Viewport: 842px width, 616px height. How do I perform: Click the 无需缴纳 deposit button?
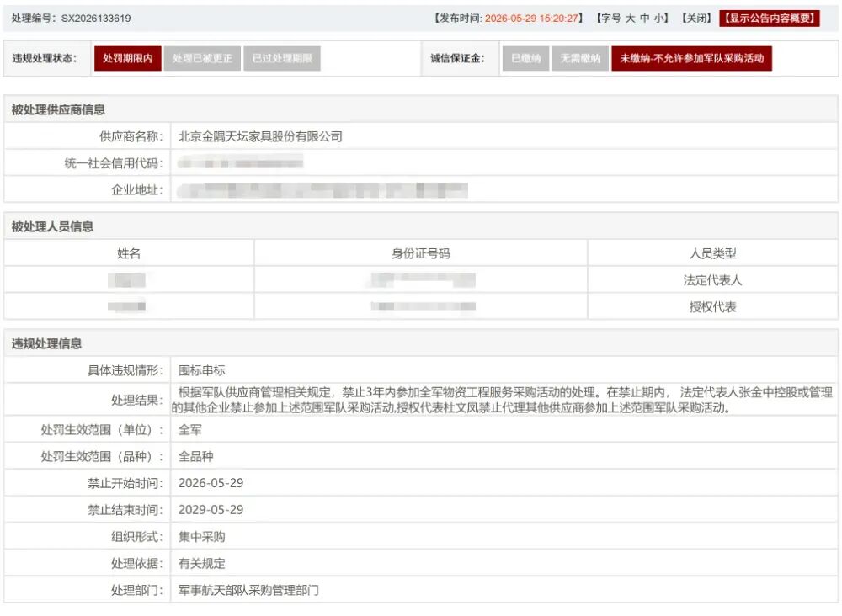pos(580,59)
